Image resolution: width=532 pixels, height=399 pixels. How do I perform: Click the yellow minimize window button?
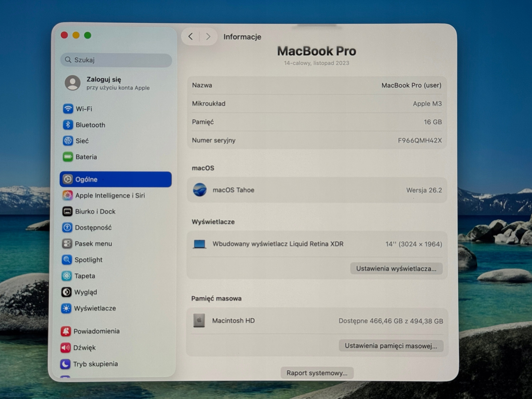click(76, 35)
